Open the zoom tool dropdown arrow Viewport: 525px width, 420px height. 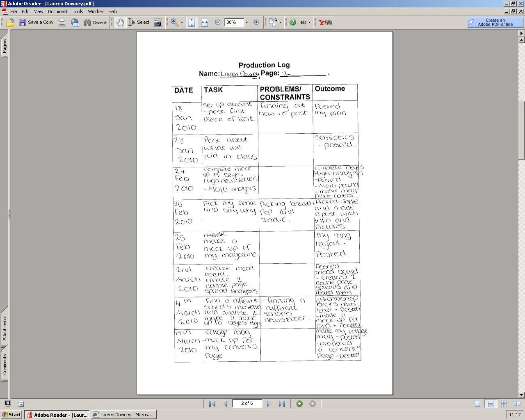click(x=180, y=22)
